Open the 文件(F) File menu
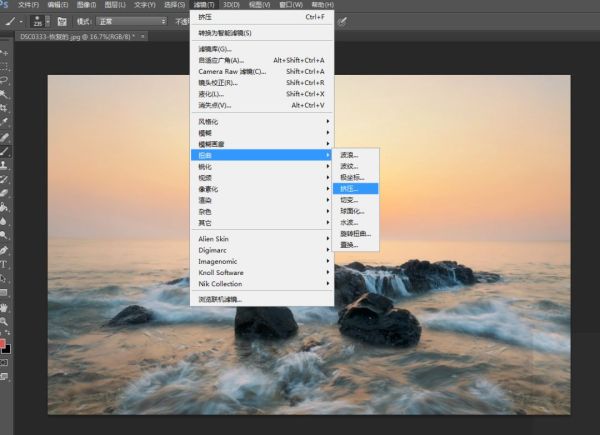The width and height of the screenshot is (600, 435). tap(29, 5)
